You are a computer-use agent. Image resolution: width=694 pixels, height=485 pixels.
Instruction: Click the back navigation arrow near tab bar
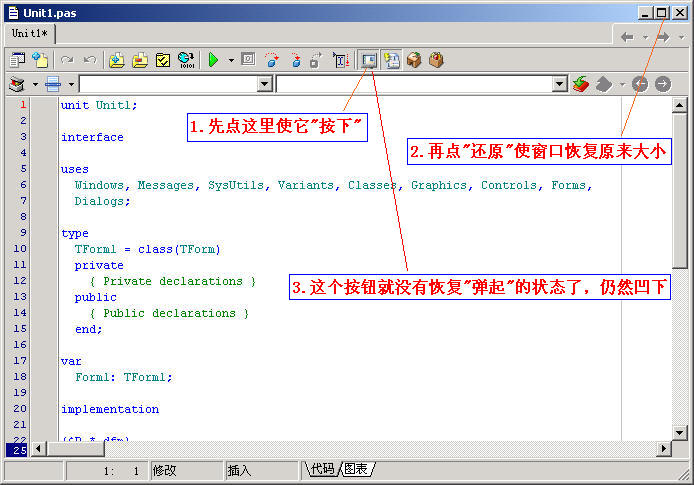[627, 37]
